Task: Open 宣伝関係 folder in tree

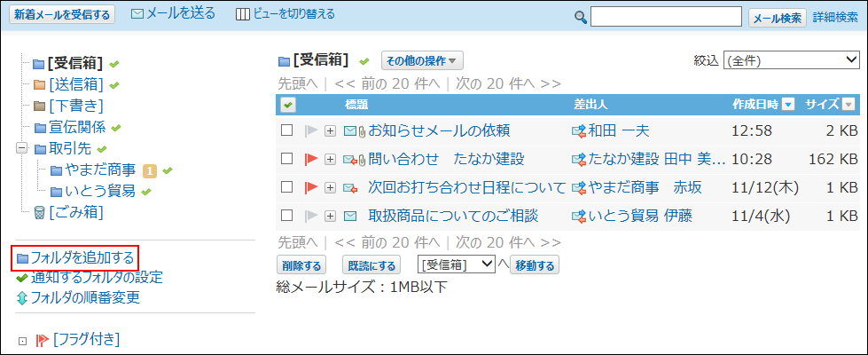Action: [x=77, y=128]
